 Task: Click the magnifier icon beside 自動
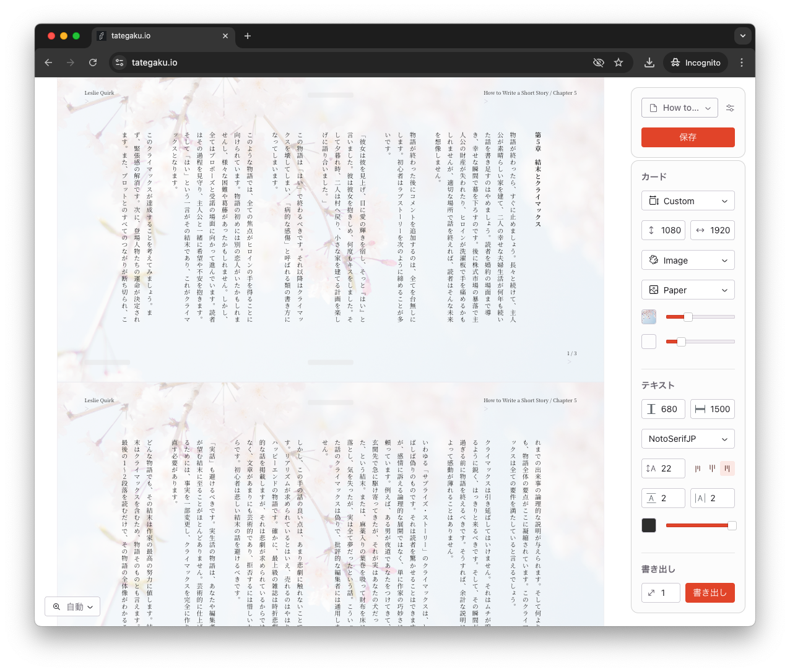[x=57, y=606]
